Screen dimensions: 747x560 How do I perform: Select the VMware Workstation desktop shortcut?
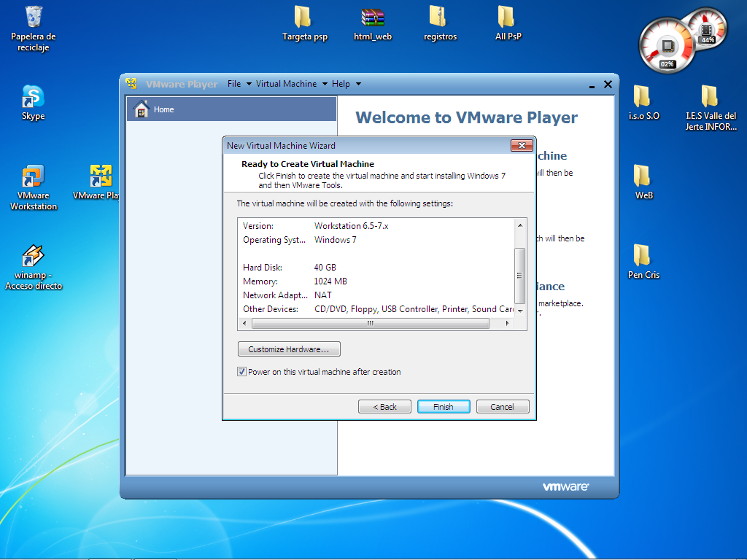point(33,177)
